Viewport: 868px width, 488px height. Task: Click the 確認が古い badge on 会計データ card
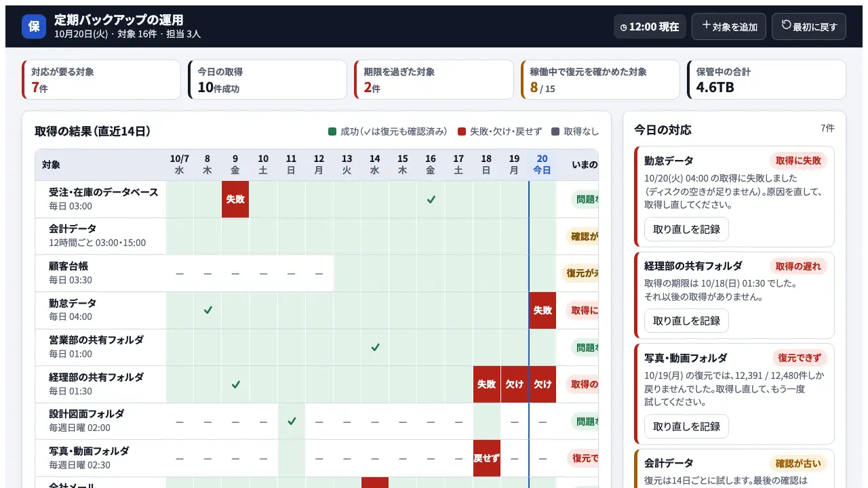pyautogui.click(x=800, y=464)
